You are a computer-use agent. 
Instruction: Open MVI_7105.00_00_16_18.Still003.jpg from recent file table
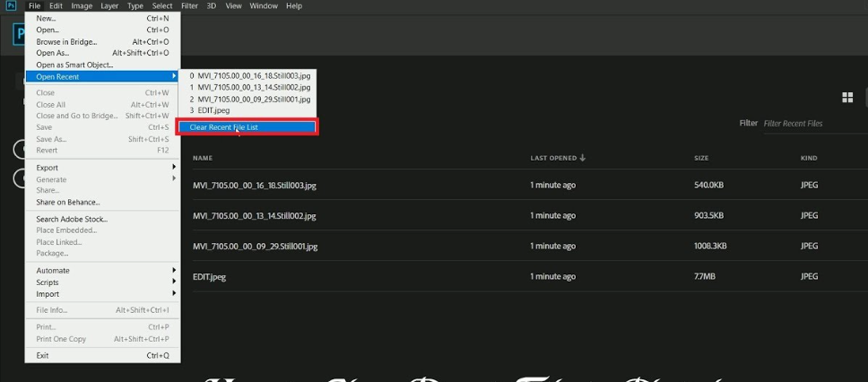tap(255, 186)
